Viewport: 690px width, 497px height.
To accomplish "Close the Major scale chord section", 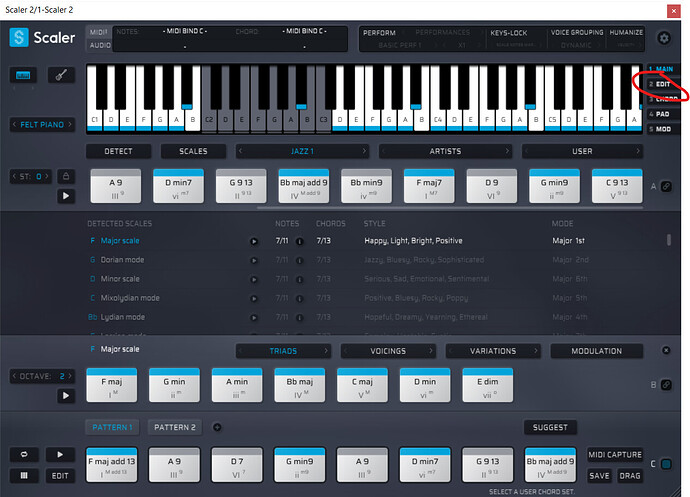I will (667, 351).
